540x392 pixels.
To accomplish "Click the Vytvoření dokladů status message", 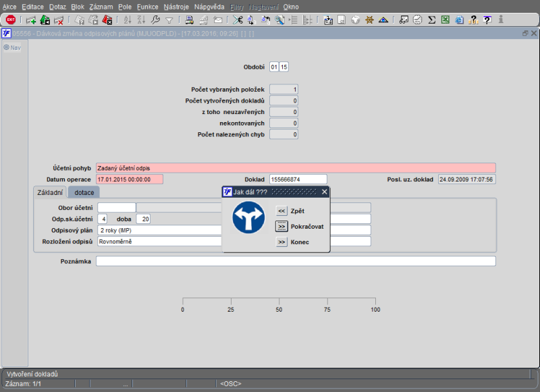I will pyautogui.click(x=32, y=374).
